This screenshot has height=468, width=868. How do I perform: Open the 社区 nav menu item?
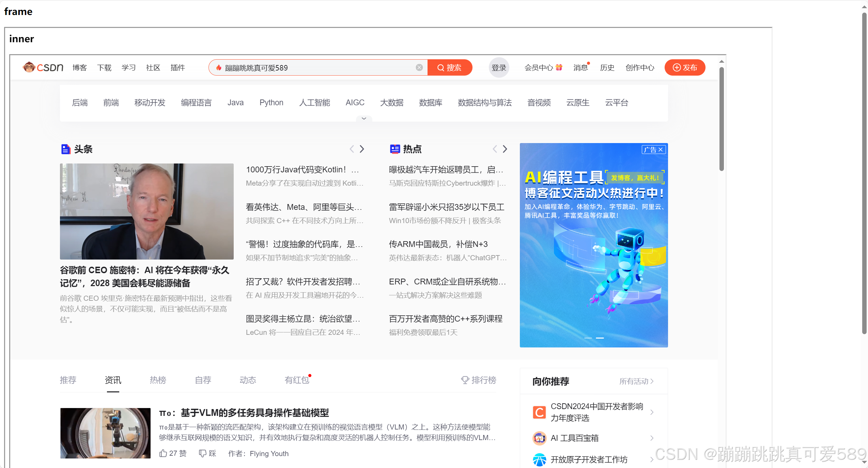153,67
